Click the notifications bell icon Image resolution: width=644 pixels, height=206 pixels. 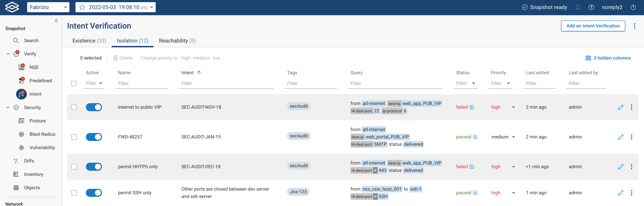(x=578, y=7)
